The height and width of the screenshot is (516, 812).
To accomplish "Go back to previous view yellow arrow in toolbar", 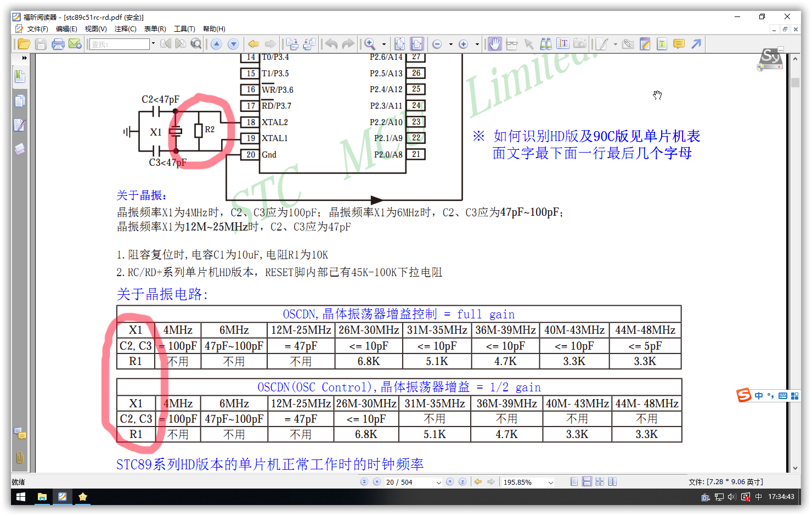I will click(x=253, y=44).
